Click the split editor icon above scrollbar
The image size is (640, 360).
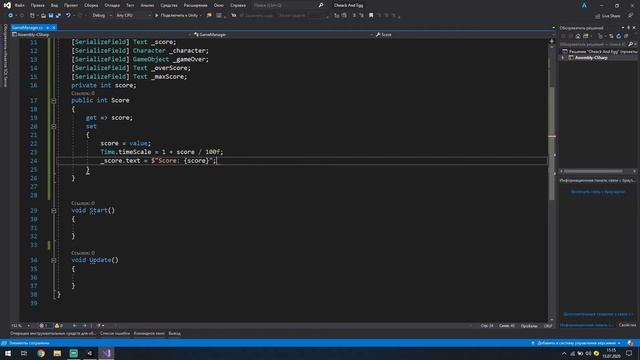pyautogui.click(x=552, y=40)
